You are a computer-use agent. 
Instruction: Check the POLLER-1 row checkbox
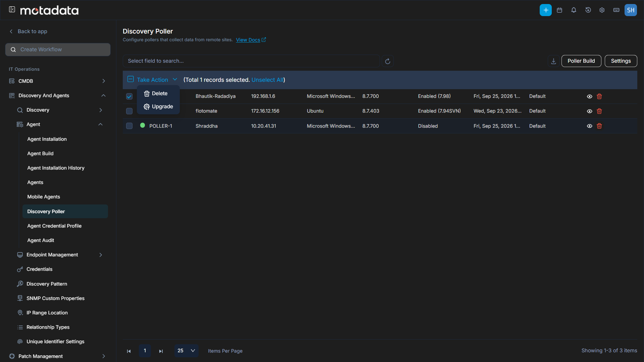point(129,126)
